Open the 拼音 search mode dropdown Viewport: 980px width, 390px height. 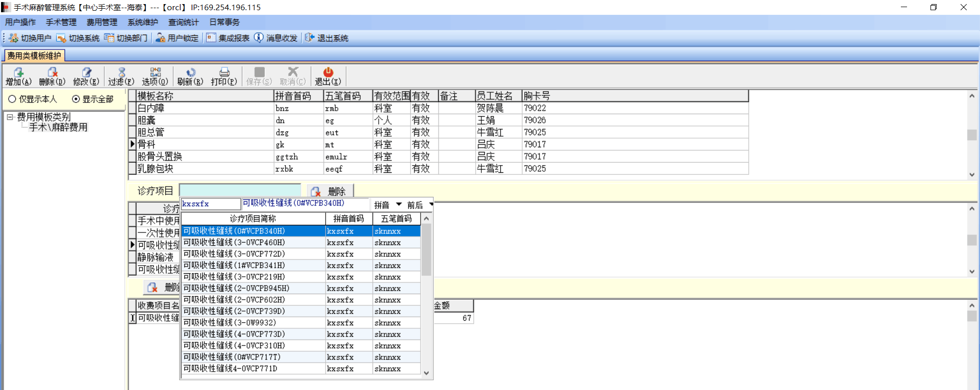[x=399, y=204]
